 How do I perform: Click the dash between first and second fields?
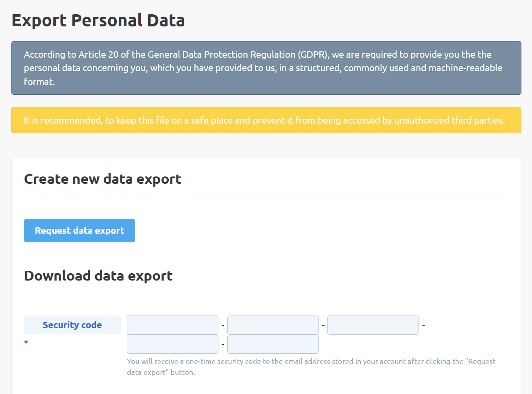223,325
